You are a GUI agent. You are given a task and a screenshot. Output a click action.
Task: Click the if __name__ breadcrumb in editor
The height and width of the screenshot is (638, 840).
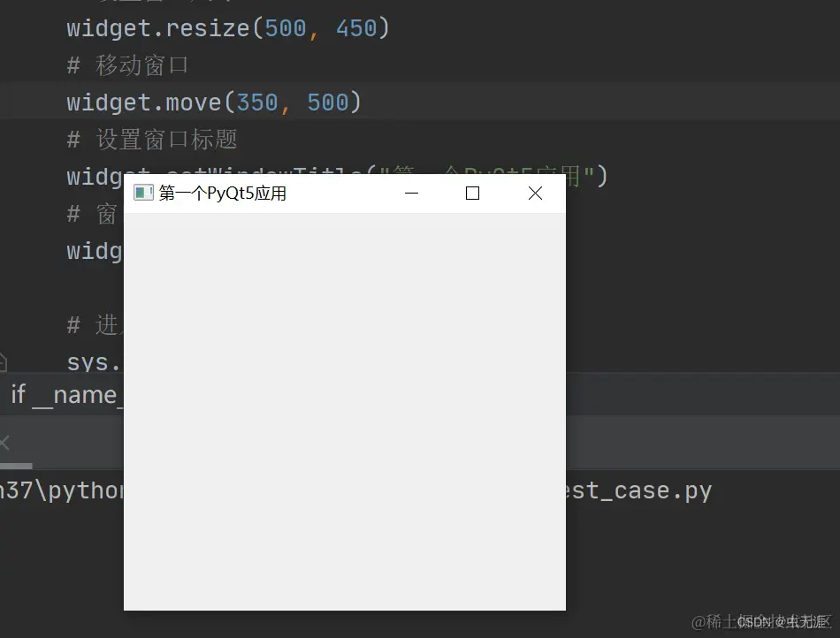66,395
